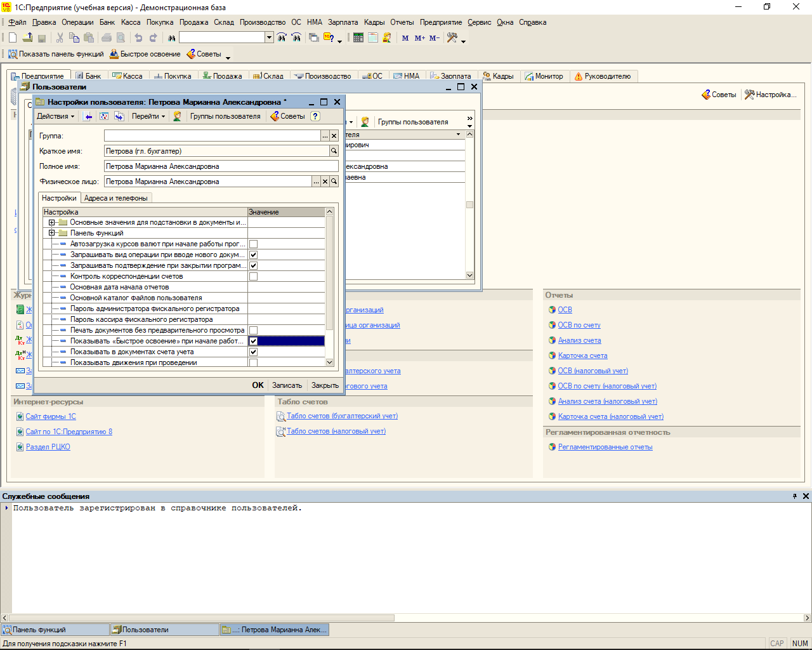Open the calendar icon in toolbar
812x650 pixels.
click(x=373, y=38)
